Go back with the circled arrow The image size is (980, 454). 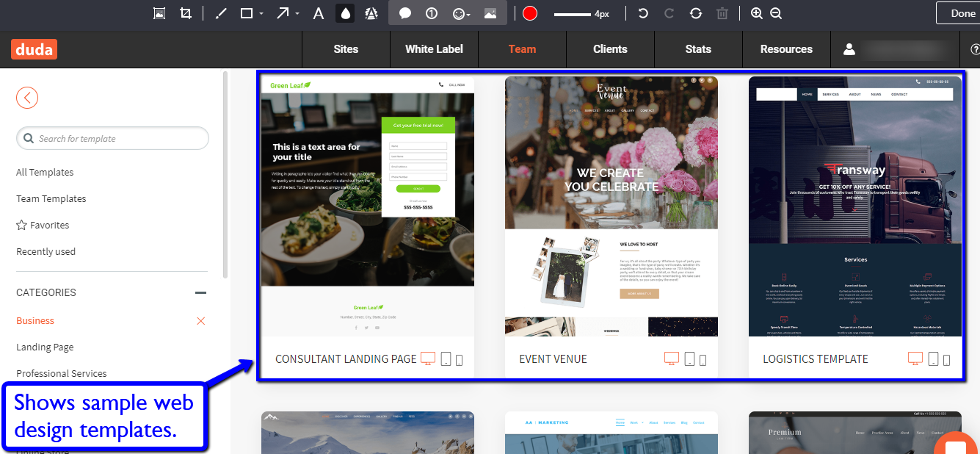27,98
